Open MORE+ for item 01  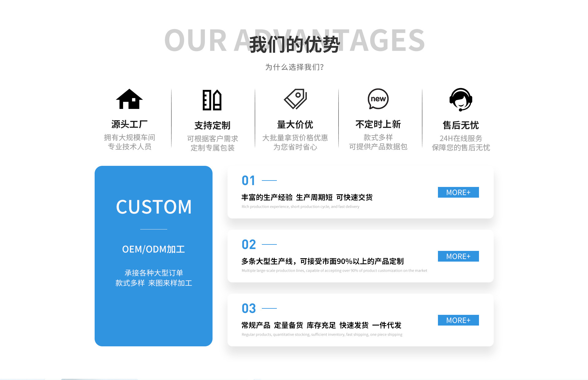(x=458, y=192)
